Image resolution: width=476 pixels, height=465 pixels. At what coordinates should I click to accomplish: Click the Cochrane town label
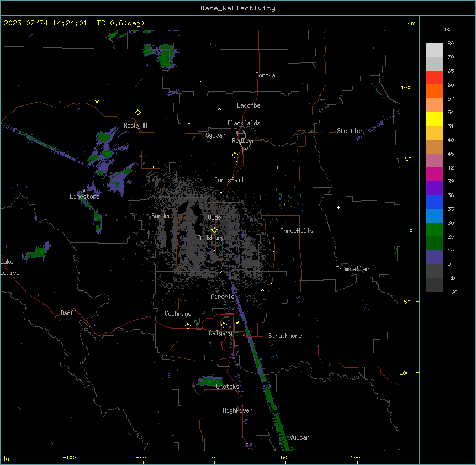point(178,314)
